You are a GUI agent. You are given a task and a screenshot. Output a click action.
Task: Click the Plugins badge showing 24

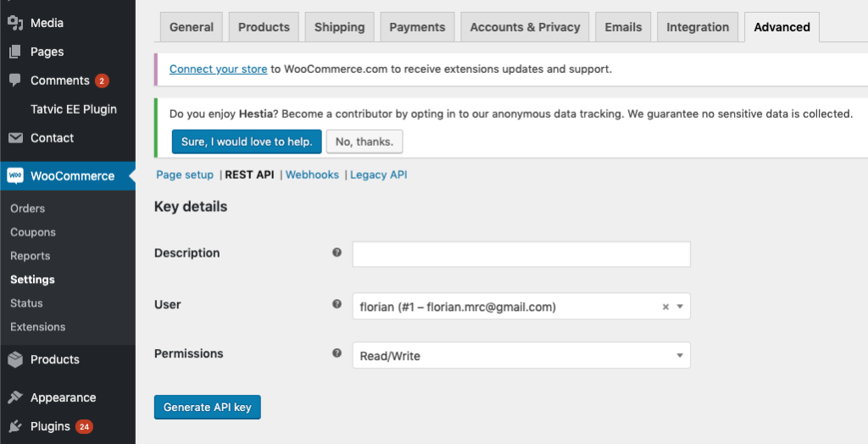pos(84,427)
